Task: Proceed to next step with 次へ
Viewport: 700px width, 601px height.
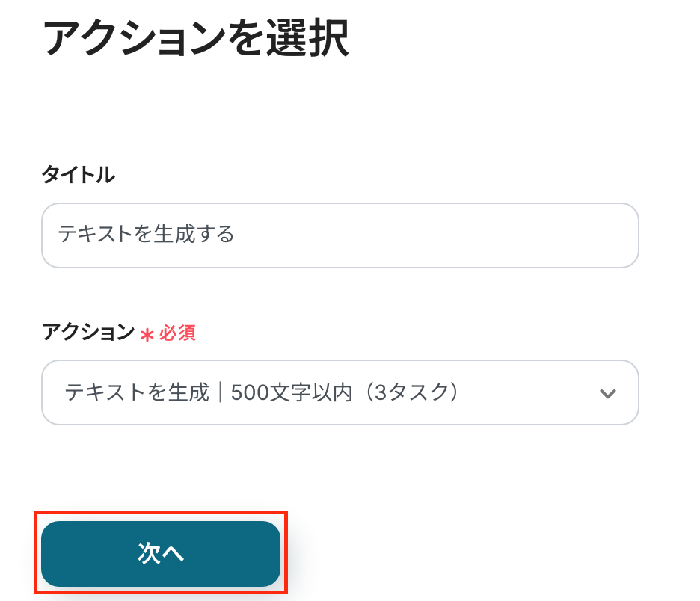Action: [x=161, y=553]
